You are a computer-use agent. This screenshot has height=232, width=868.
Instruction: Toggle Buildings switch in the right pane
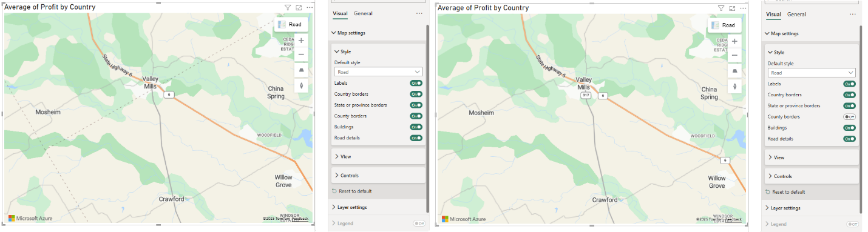(849, 128)
